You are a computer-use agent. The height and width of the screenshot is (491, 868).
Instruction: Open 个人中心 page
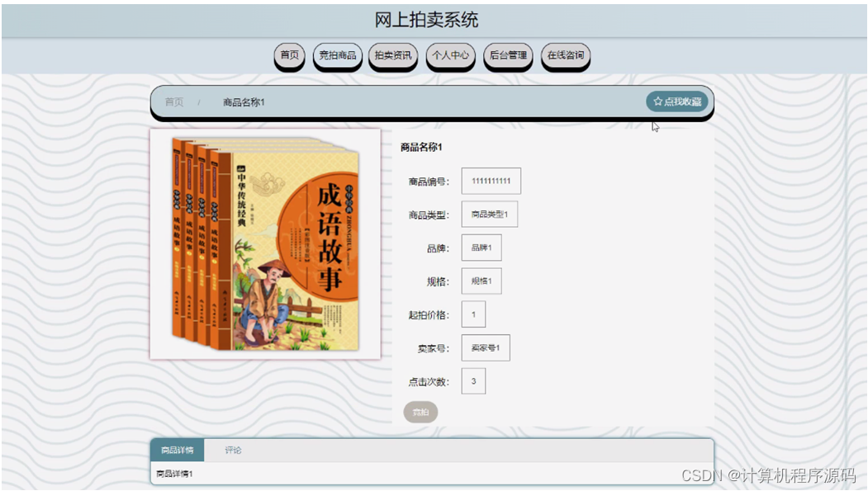click(x=451, y=55)
